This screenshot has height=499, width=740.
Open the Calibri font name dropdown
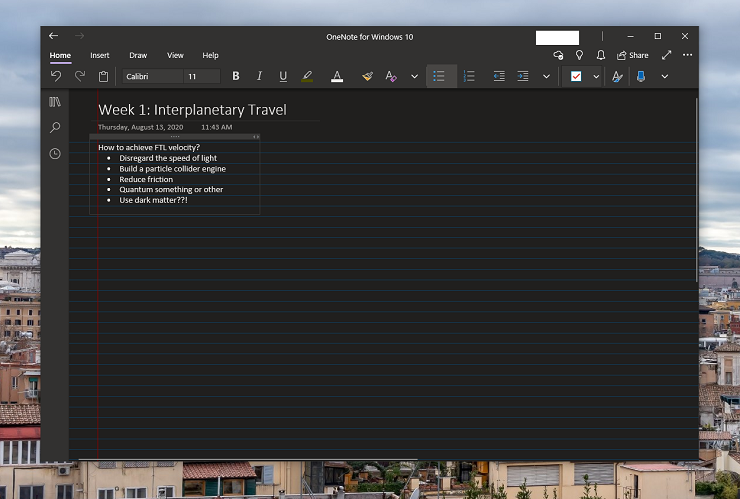152,76
